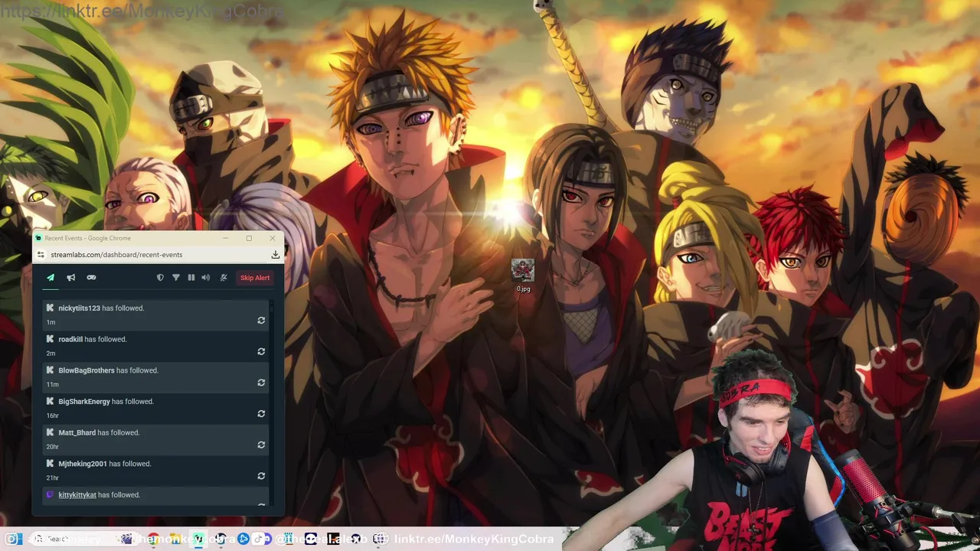The image size is (980, 551).
Task: Replay the Mjtheking2001 follow alert
Action: click(x=261, y=476)
